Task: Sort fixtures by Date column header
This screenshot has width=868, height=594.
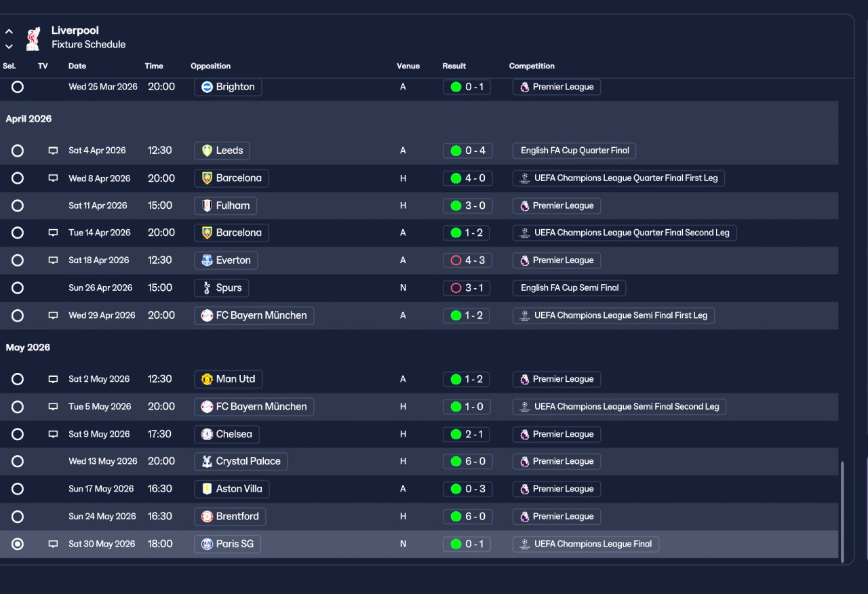Action: [77, 66]
